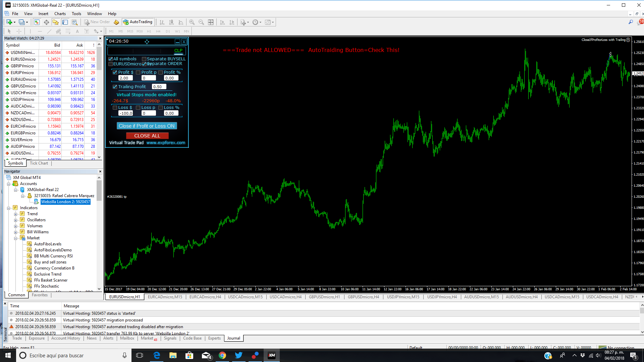This screenshot has width=644, height=362.
Task: Switch chart to candlesticks icon
Action: point(171,22)
